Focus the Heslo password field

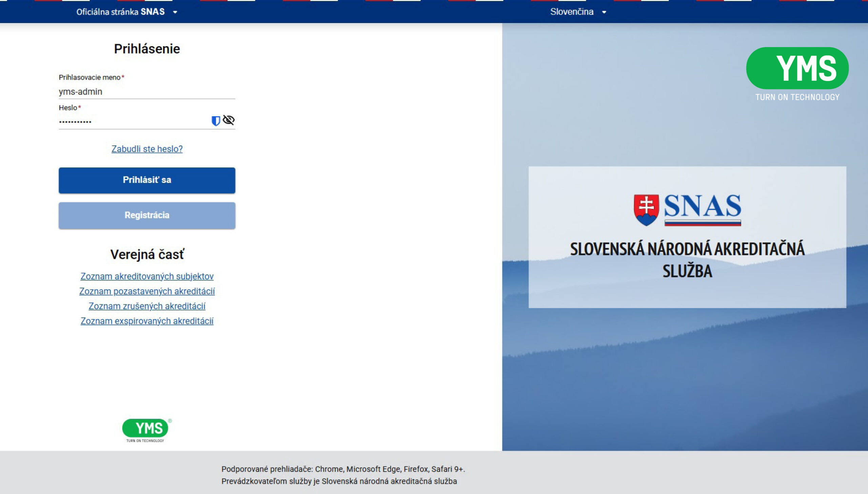[x=132, y=121]
